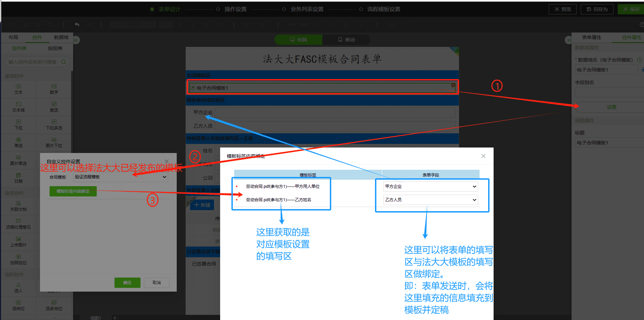Cancel with the 取消 button

(157, 283)
